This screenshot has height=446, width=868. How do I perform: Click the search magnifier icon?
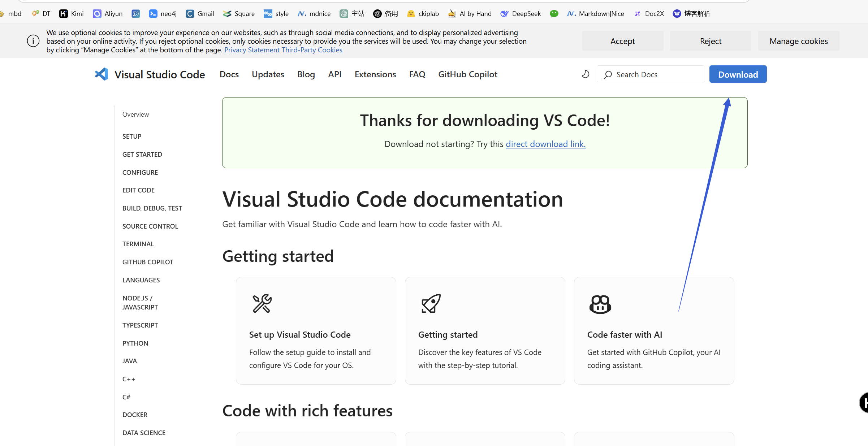608,75
